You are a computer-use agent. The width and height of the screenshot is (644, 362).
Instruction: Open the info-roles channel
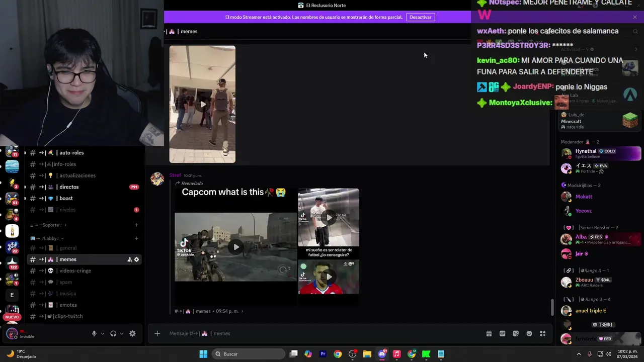tap(84, 164)
